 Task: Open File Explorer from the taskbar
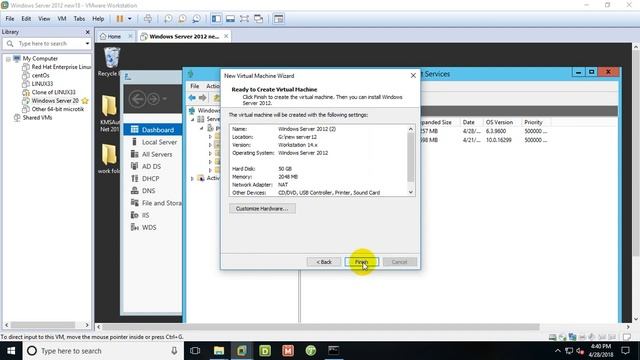coord(219,351)
